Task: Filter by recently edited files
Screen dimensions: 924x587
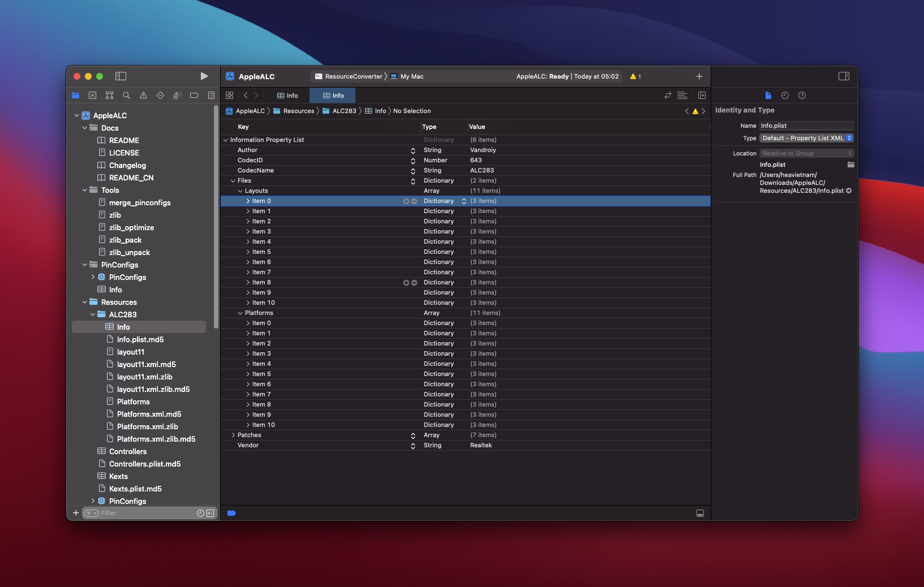Action: pos(200,513)
